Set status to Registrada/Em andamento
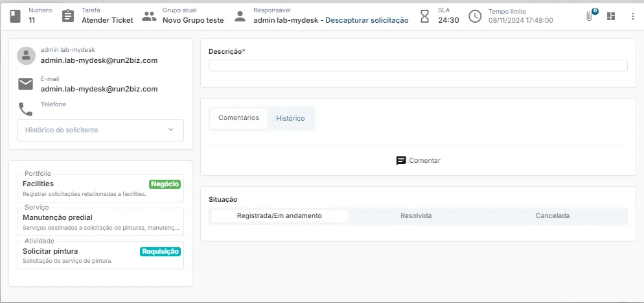The width and height of the screenshot is (644, 303). tap(279, 216)
